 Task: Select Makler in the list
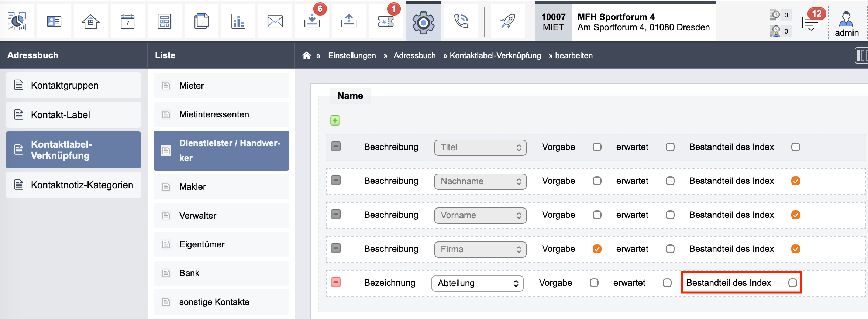(221, 187)
